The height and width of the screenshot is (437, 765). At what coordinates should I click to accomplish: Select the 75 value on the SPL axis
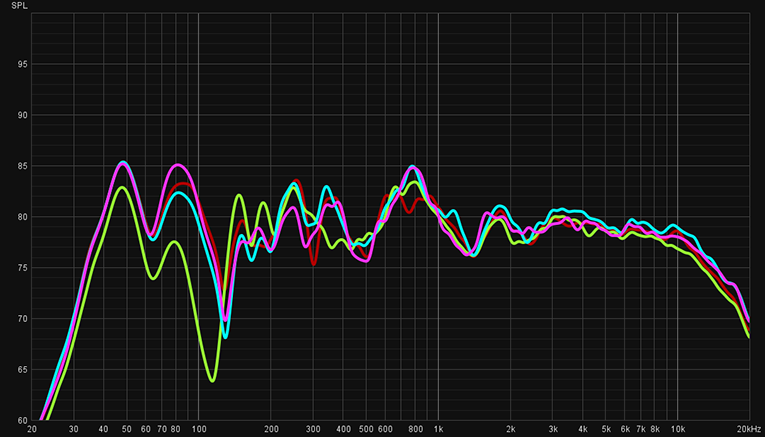click(22, 268)
